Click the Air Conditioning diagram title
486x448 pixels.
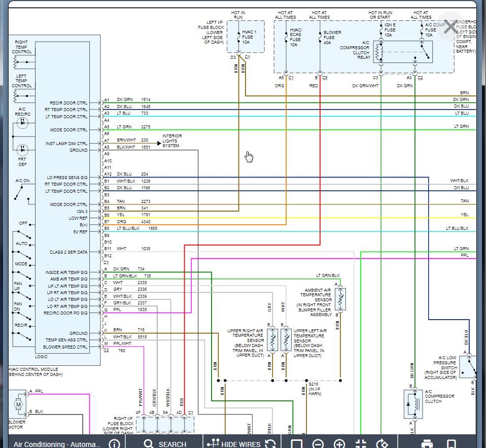[x=57, y=444]
